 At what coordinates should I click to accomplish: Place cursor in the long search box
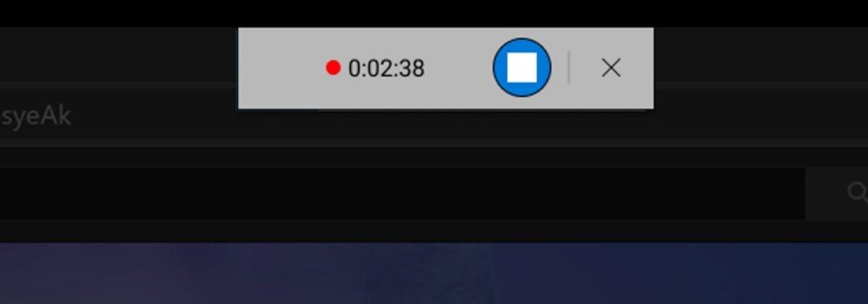[x=401, y=193]
